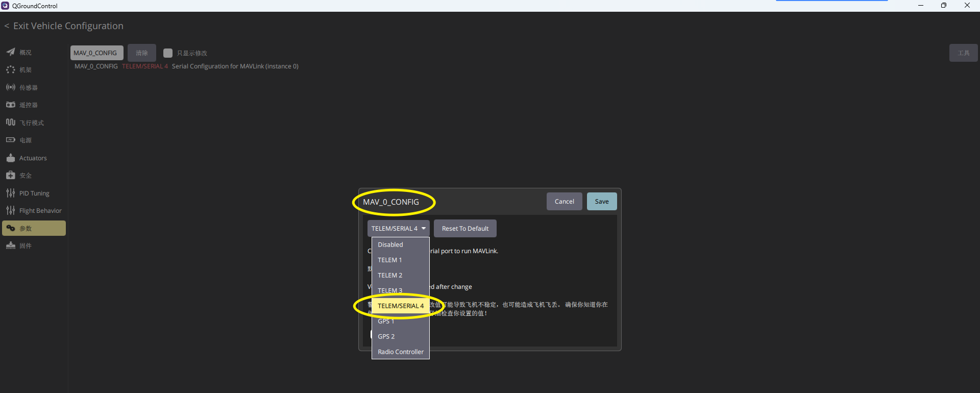Go back via Exit Vehicle Configuration
980x393 pixels.
(64, 26)
